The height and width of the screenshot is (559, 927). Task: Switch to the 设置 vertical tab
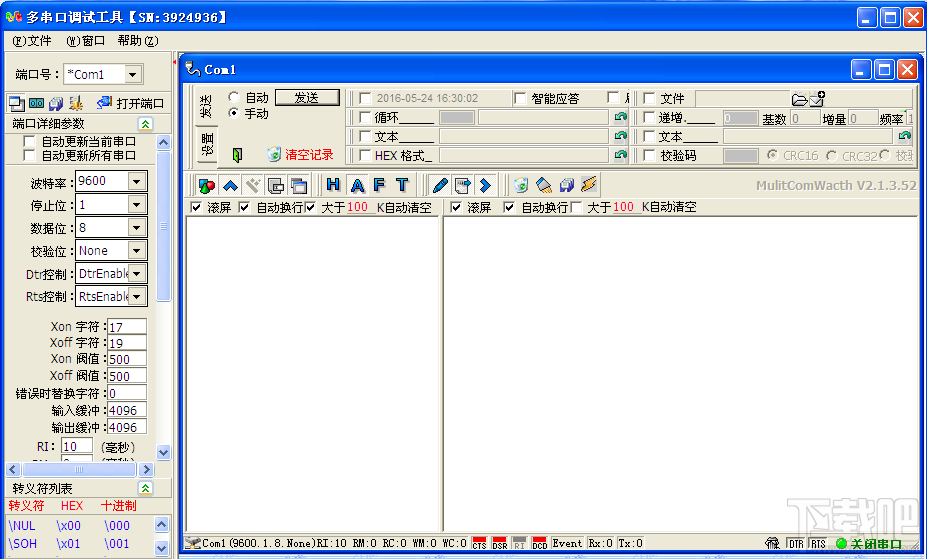point(206,145)
